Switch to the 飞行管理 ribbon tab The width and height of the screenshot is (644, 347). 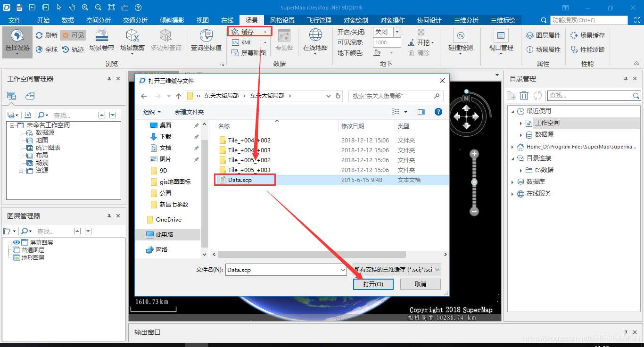(x=319, y=20)
